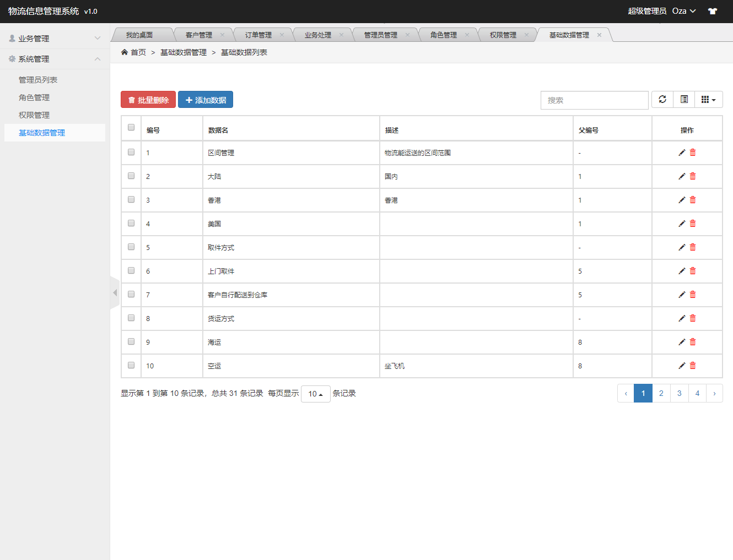Open the 权限管理 tab
The image size is (733, 560).
point(503,35)
